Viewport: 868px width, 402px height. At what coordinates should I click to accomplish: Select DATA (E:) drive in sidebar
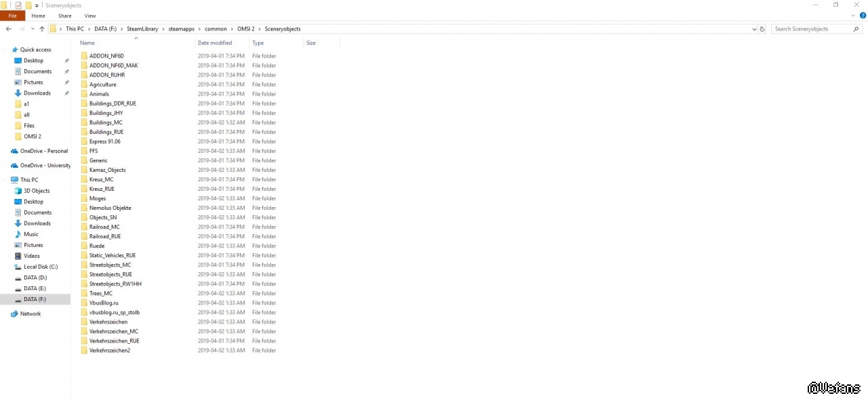coord(35,288)
